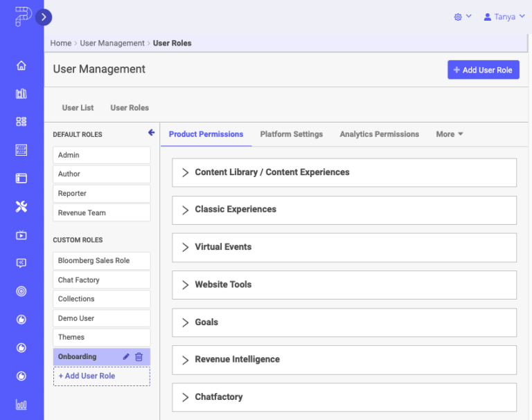Open the web page layout sidebar icon
The width and height of the screenshot is (532, 420).
(21, 178)
